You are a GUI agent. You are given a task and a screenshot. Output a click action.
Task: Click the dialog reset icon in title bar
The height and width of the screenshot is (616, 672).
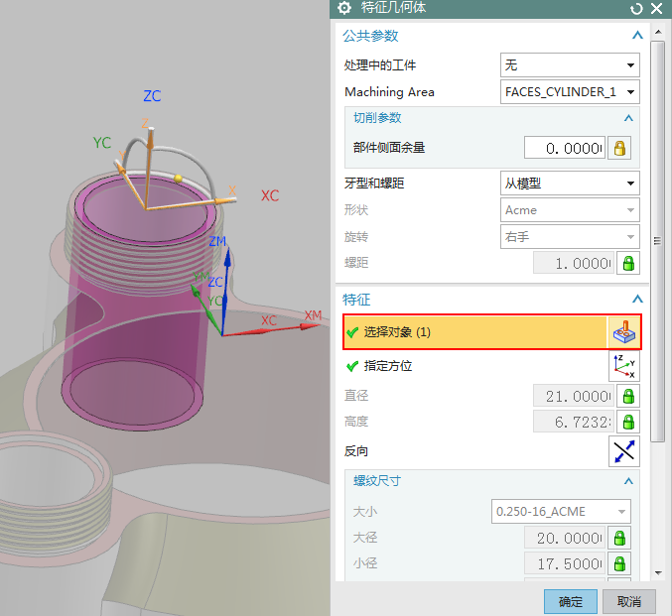click(636, 9)
